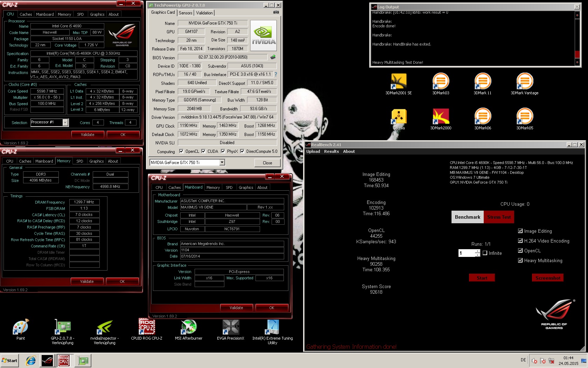588x368 pixels.
Task: Toggle the DirectCompute 5.0 checkbox
Action: click(x=242, y=151)
